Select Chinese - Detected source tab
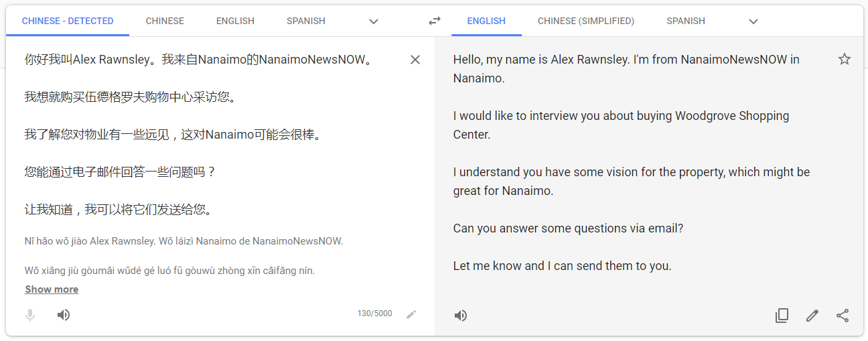The height and width of the screenshot is (341, 868). (x=68, y=21)
